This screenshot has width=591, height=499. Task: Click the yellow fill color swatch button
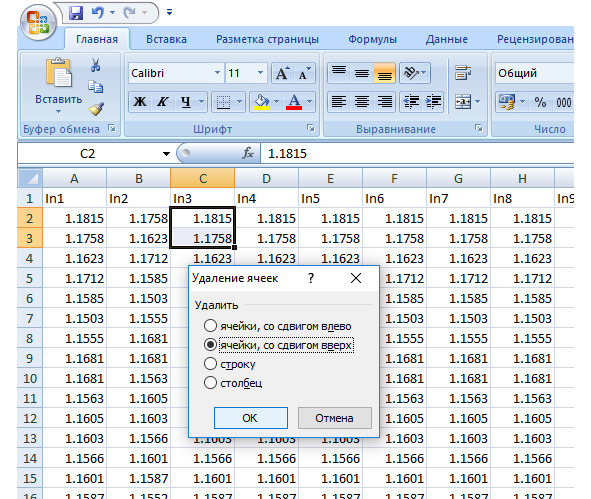click(x=262, y=101)
